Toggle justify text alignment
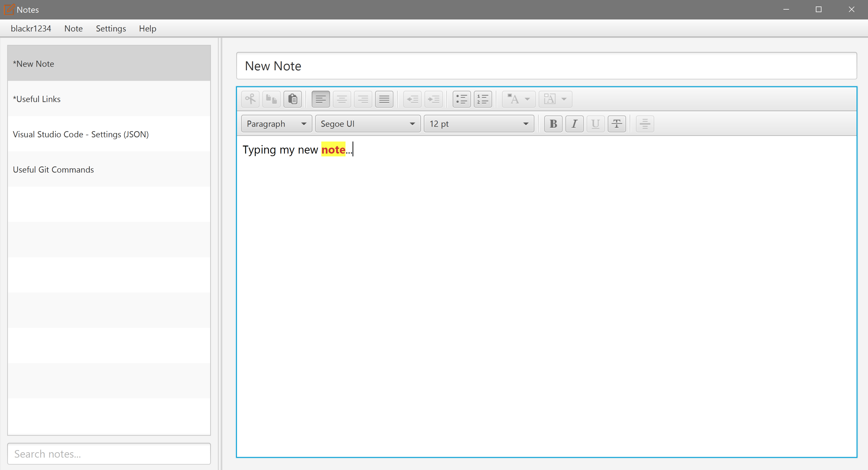The image size is (868, 470). coord(384,99)
